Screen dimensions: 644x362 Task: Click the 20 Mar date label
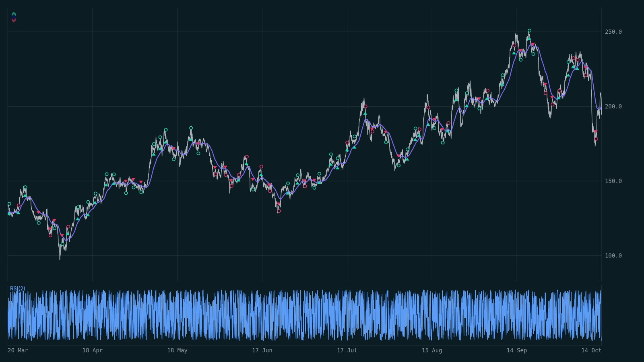click(x=18, y=350)
